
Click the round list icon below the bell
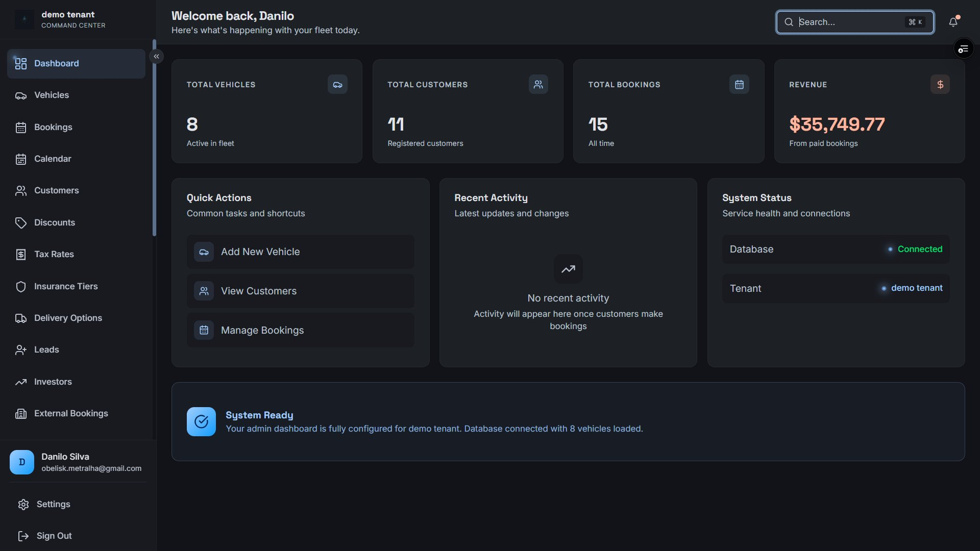click(964, 49)
